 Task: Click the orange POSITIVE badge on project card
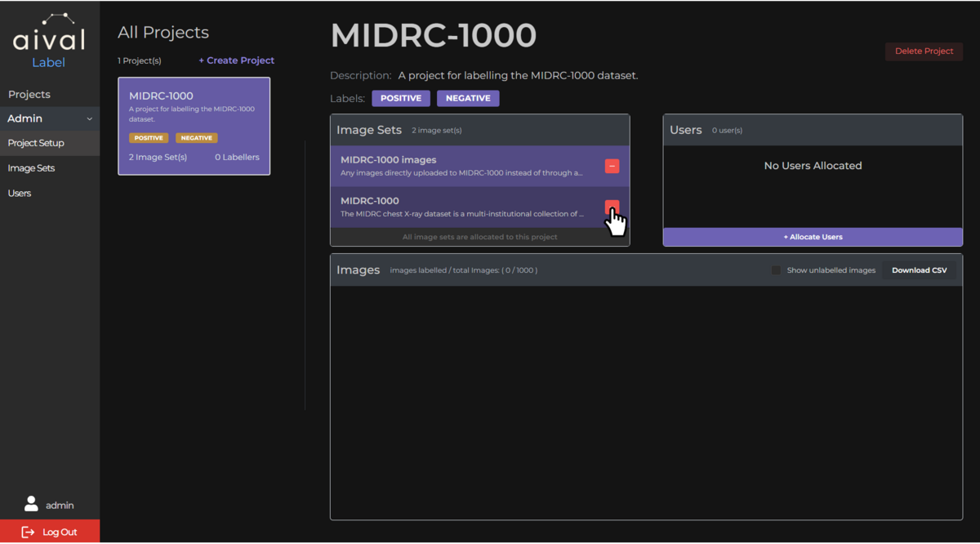pos(149,138)
